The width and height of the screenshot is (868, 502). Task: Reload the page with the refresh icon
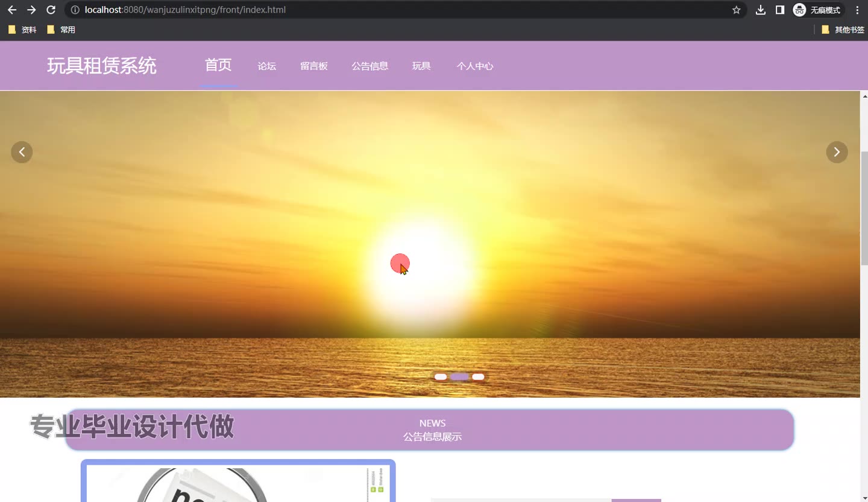51,10
